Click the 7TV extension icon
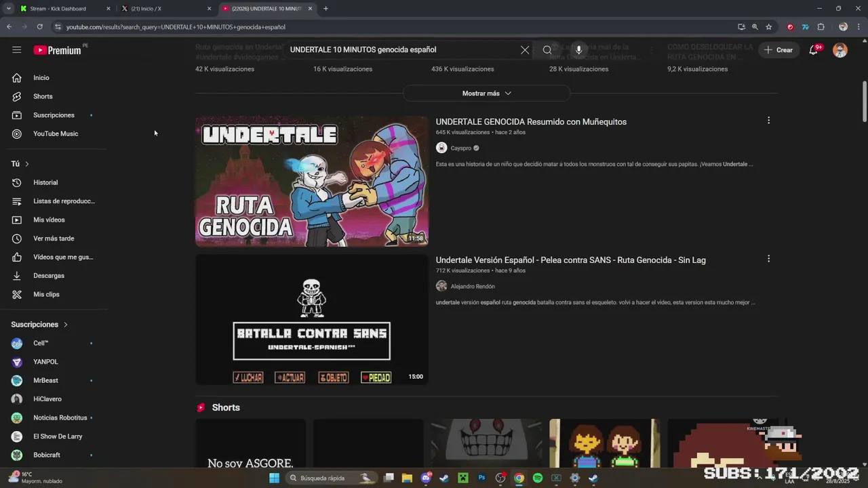 pos(805,27)
